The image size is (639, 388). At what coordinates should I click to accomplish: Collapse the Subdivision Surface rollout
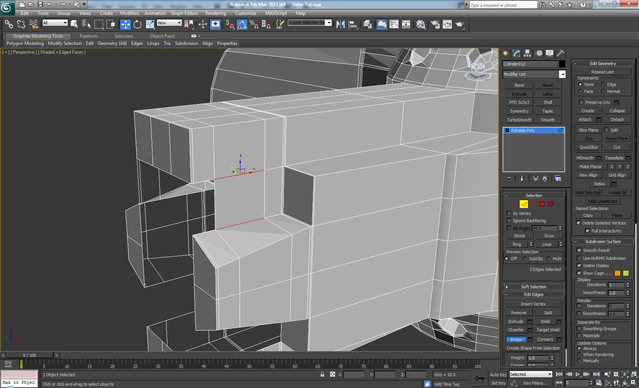603,242
